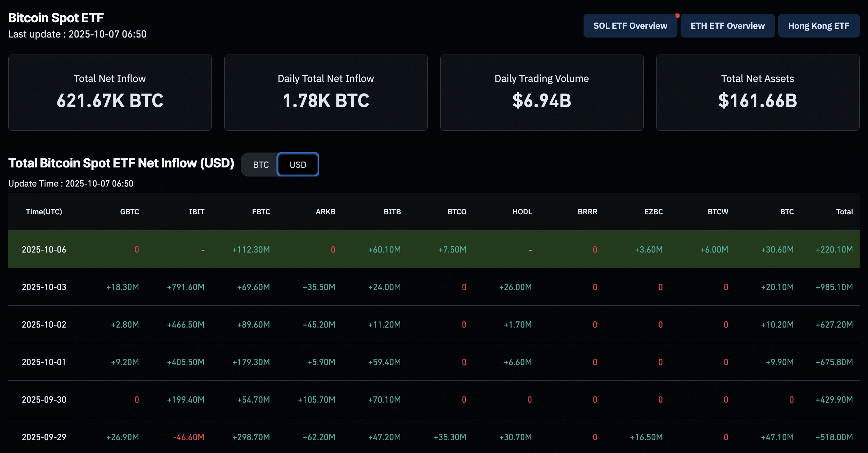Click the +518.00M total value

pyautogui.click(x=834, y=437)
